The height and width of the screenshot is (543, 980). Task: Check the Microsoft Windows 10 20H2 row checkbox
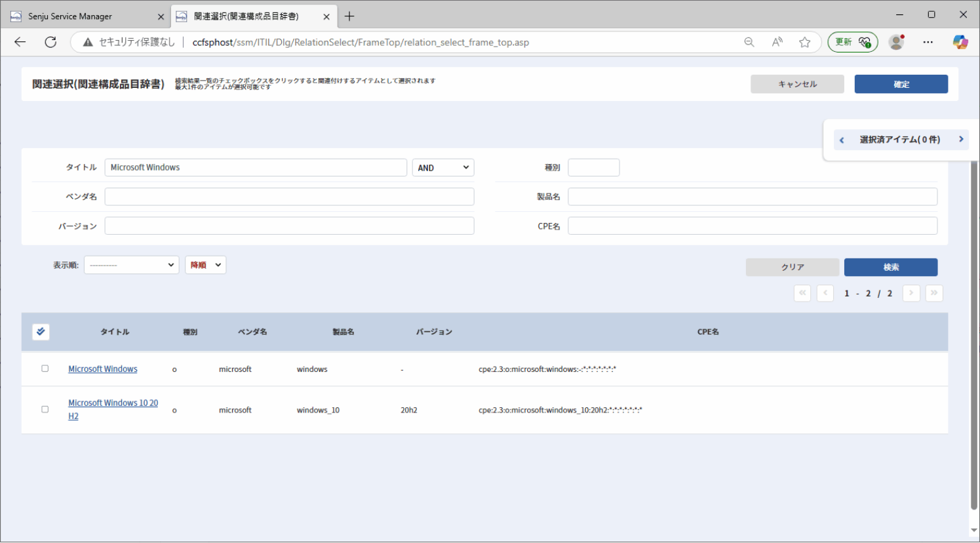(45, 409)
